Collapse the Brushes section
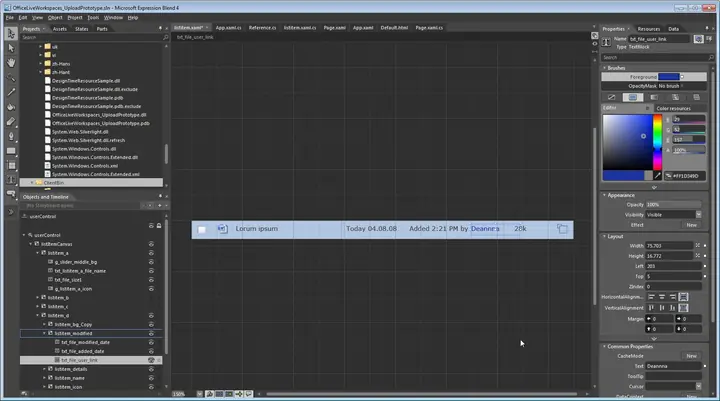Viewport: 720px width, 401px height. 604,68
